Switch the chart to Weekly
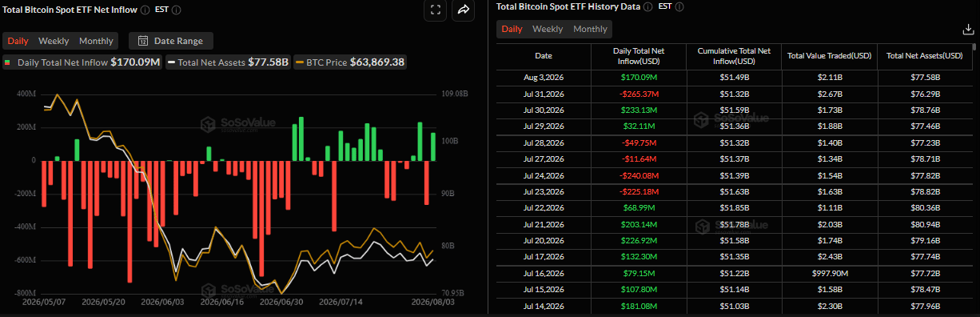The height and width of the screenshot is (317, 980). pyautogui.click(x=54, y=41)
